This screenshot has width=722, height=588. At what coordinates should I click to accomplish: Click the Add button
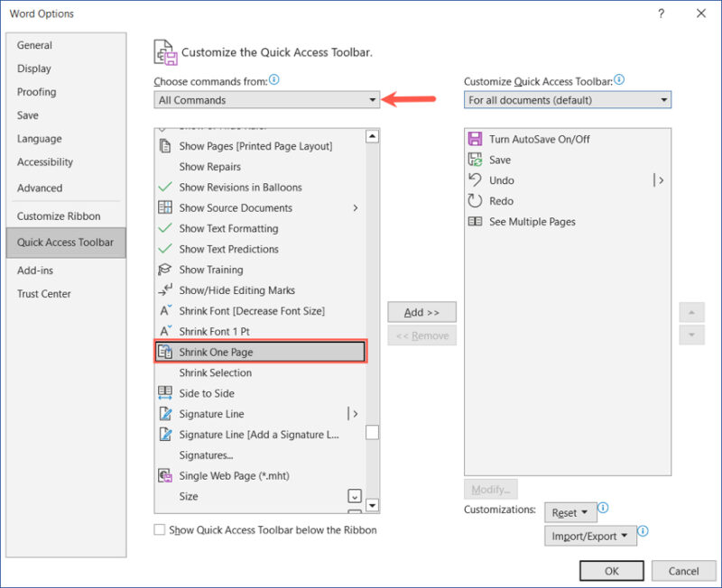(421, 311)
